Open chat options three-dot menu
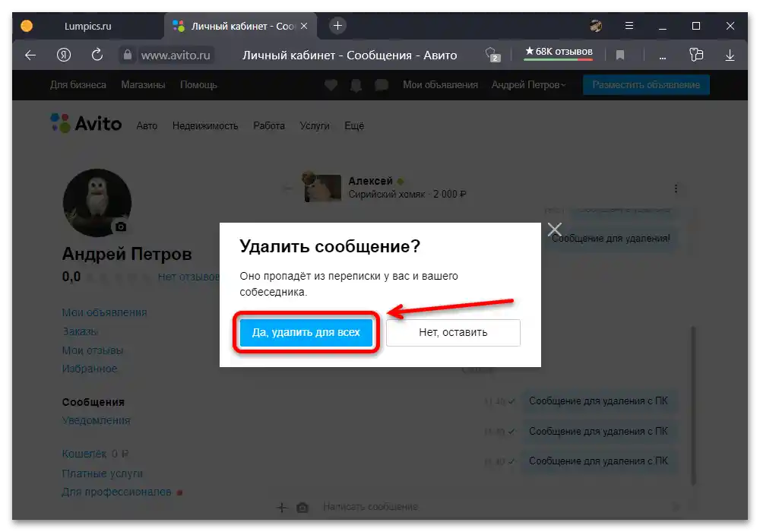Screen dimensions: 760x532 [676, 188]
